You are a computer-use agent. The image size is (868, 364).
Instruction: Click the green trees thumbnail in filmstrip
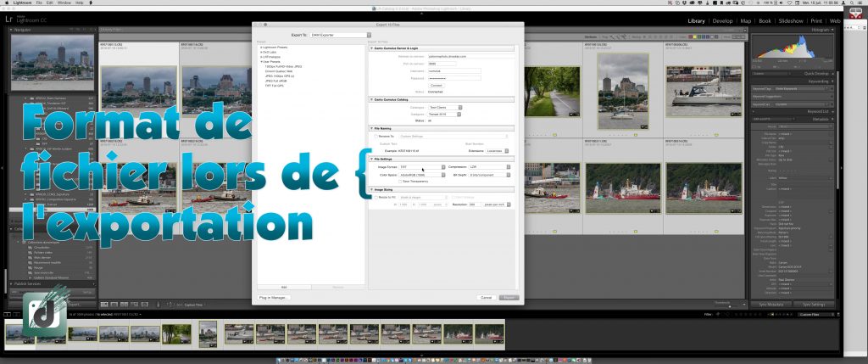pos(176,333)
